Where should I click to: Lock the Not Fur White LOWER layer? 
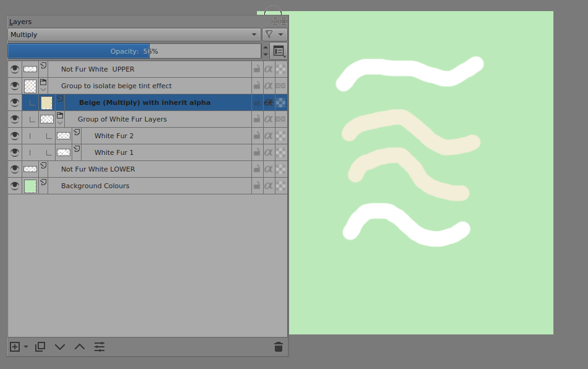(257, 169)
